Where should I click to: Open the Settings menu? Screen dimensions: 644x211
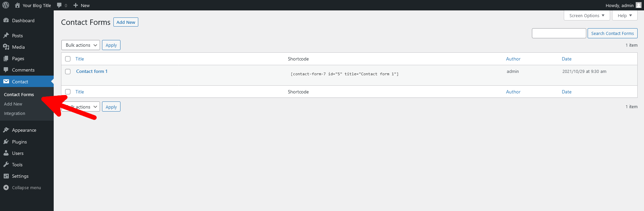point(27,176)
